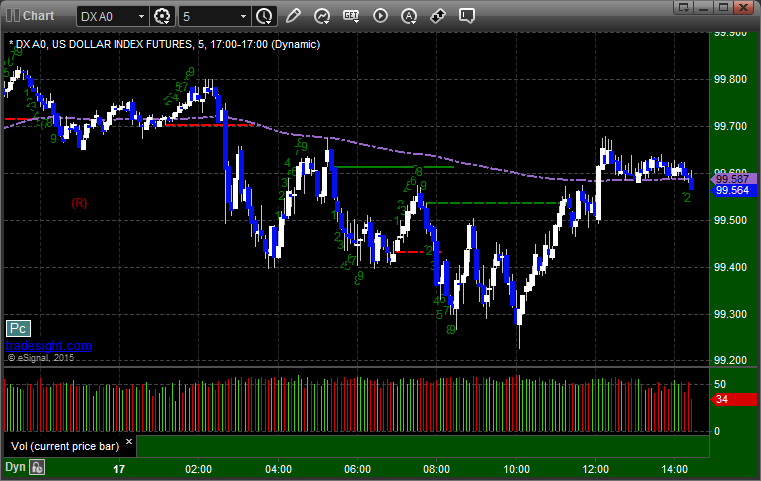Open the GET studies menu
Screen dimensions: 761x481
pos(351,16)
